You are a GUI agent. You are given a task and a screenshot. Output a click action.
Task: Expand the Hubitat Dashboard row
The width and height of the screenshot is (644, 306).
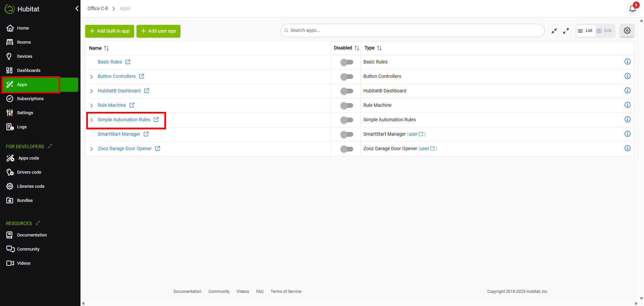pyautogui.click(x=92, y=91)
